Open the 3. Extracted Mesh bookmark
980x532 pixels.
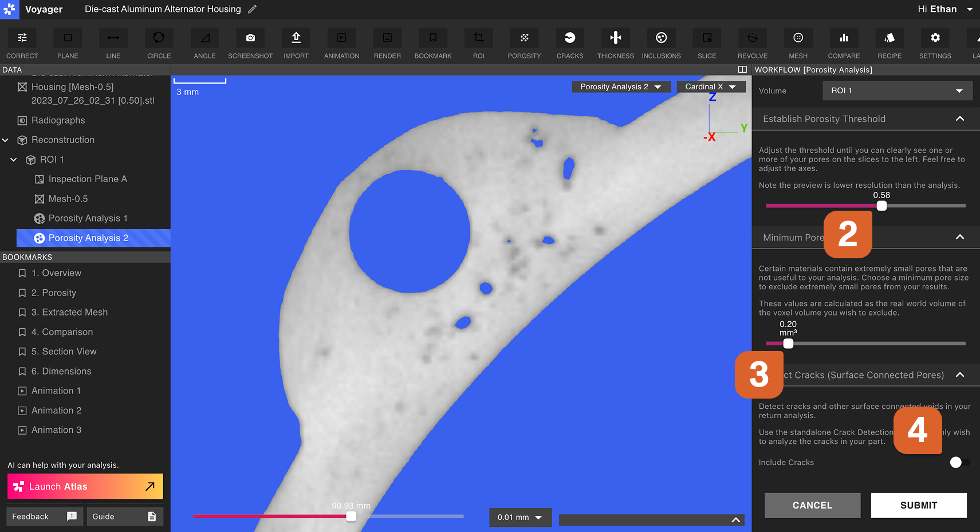[x=69, y=312]
